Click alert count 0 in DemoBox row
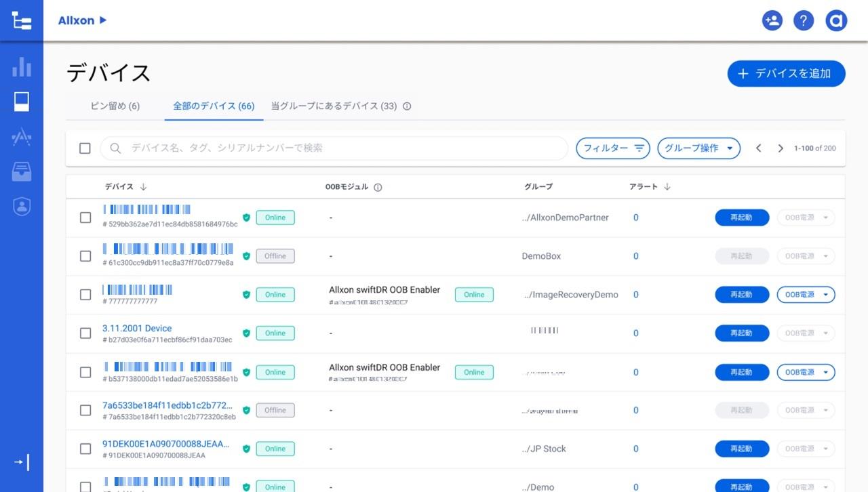Screen dimensions: 868x492 pyautogui.click(x=636, y=256)
